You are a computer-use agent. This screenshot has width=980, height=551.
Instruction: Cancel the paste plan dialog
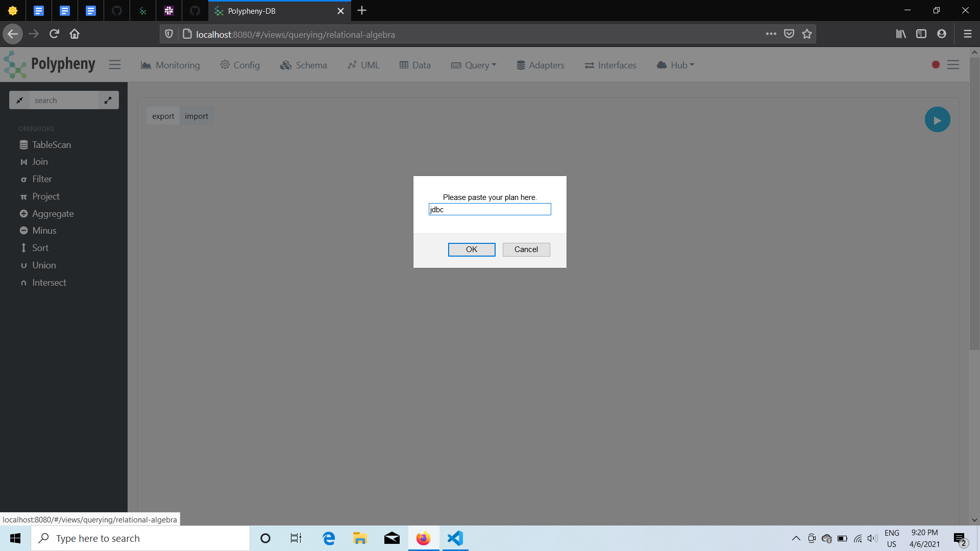point(526,249)
